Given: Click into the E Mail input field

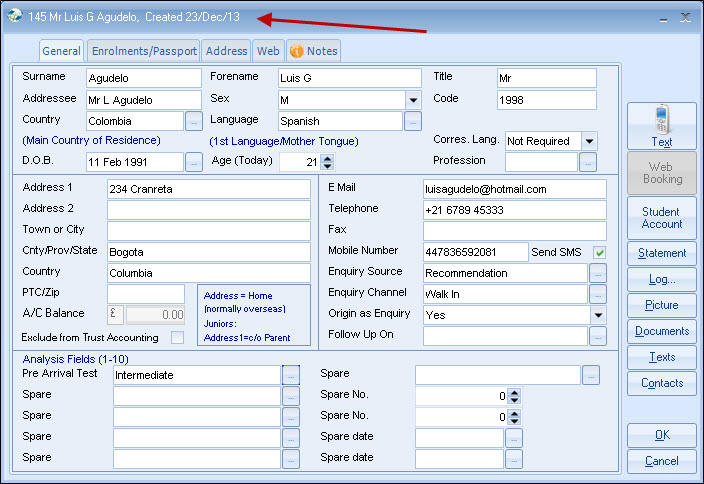Looking at the screenshot, I should pyautogui.click(x=514, y=189).
